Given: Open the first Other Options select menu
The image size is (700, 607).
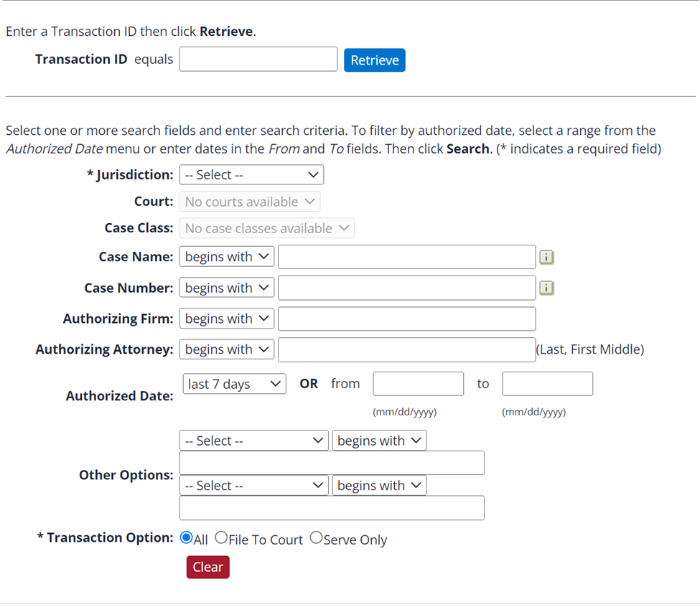Looking at the screenshot, I should tap(253, 440).
